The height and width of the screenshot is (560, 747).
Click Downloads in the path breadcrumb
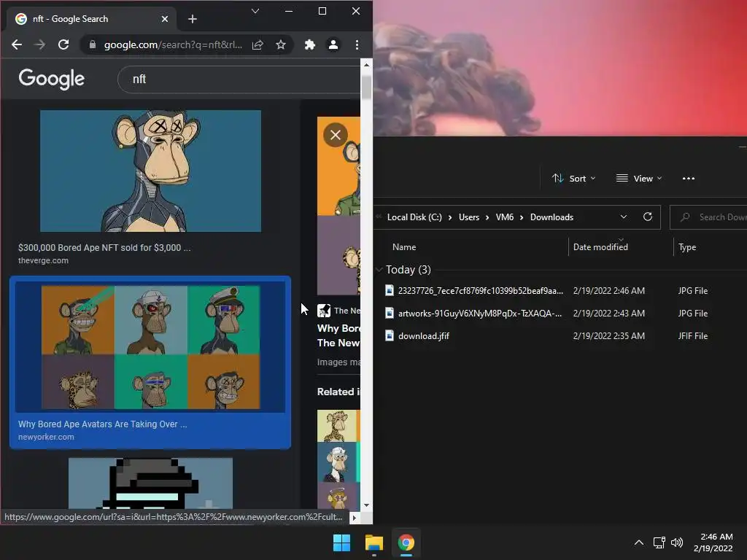[x=551, y=217]
